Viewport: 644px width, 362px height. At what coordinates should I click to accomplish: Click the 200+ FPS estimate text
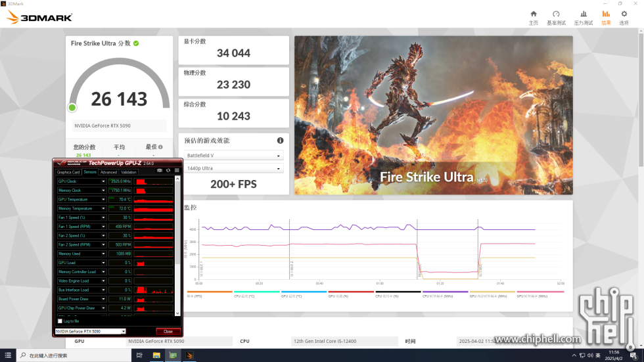234,184
